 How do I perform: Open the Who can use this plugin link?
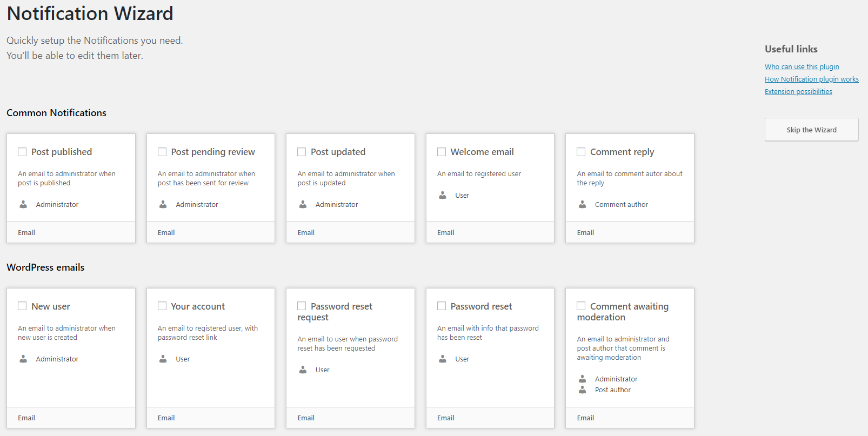pyautogui.click(x=802, y=67)
